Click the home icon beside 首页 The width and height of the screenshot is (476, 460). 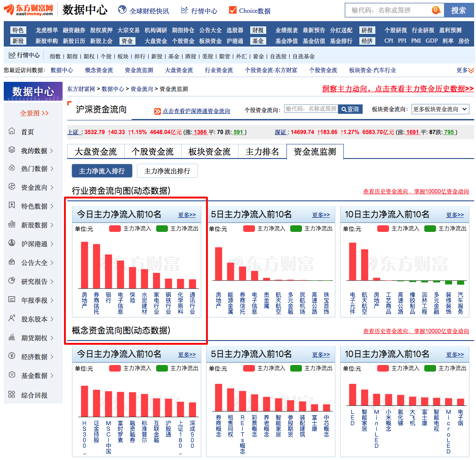click(x=12, y=131)
